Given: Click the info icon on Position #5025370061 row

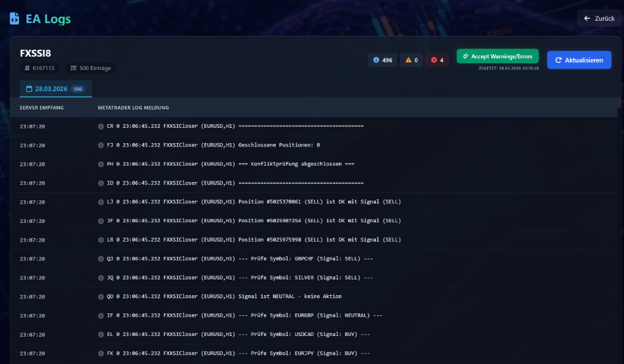Looking at the screenshot, I should click(101, 201).
